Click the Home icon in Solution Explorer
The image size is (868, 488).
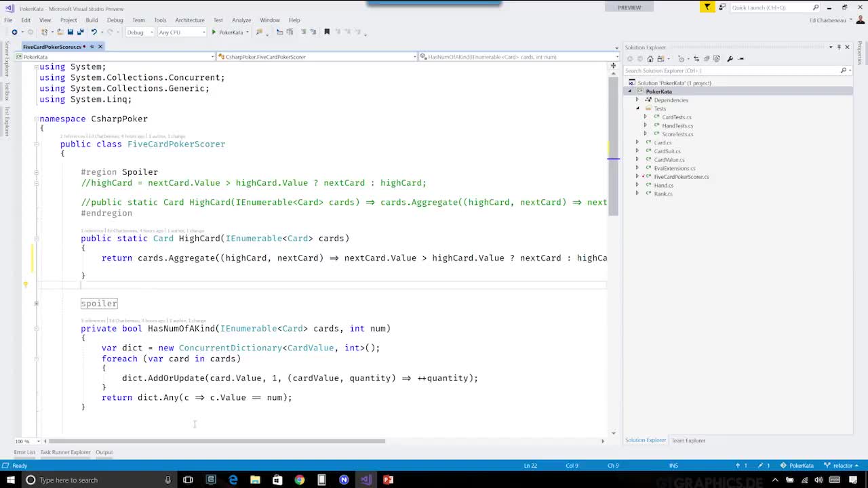(x=650, y=59)
